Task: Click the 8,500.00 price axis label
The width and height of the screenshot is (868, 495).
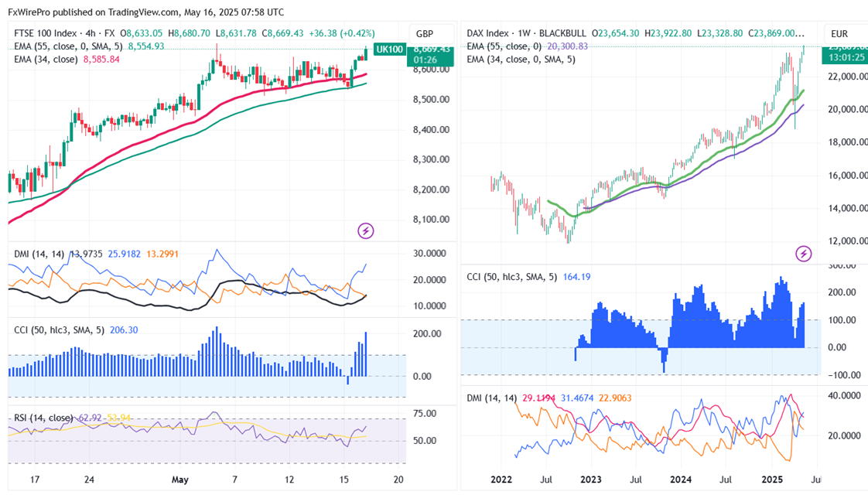Action: click(431, 100)
